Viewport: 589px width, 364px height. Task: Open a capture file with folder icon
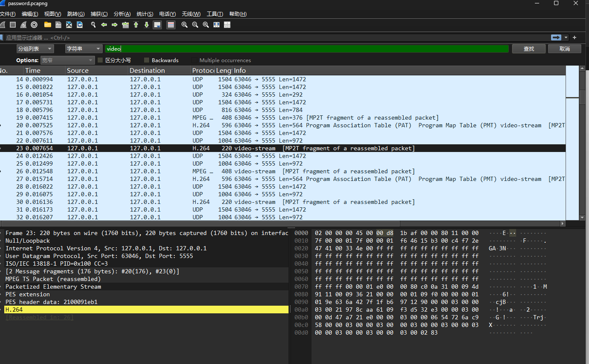(48, 25)
